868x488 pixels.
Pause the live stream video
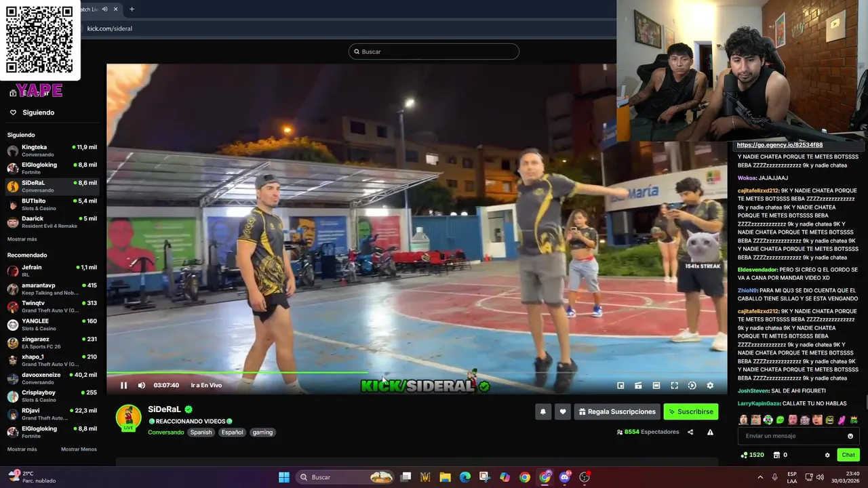(123, 385)
